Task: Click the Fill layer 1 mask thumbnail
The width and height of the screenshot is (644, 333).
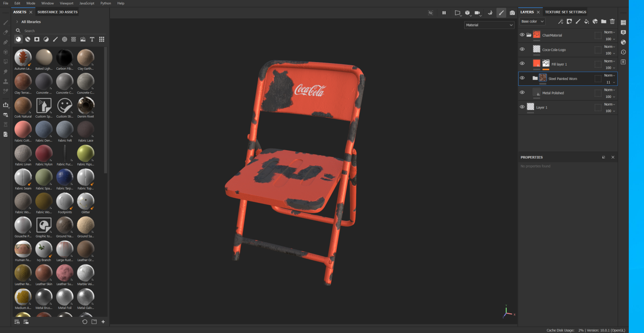Action: 546,63
